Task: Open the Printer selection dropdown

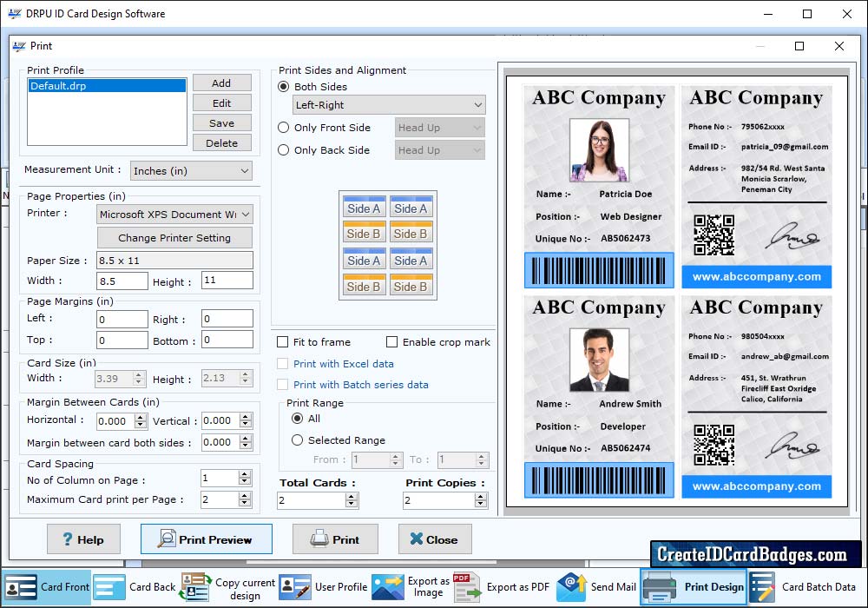Action: [174, 215]
